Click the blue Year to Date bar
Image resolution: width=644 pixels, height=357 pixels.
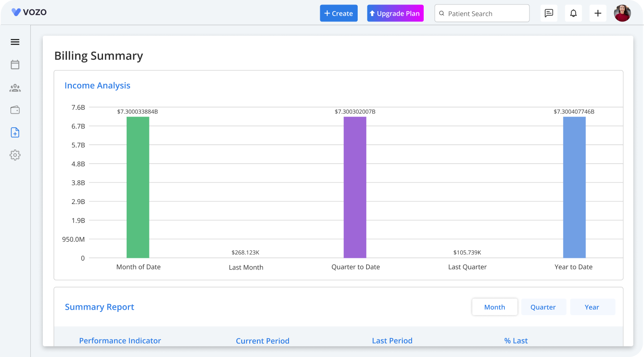(x=574, y=187)
